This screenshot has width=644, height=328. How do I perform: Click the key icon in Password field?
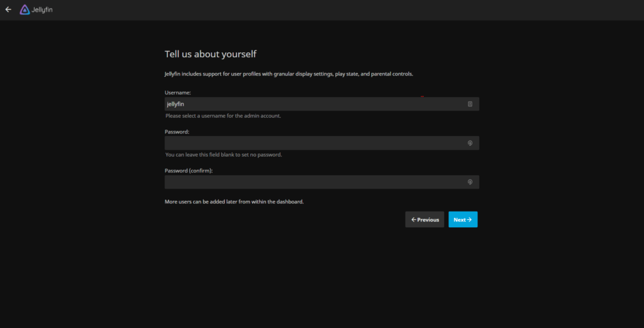(470, 143)
